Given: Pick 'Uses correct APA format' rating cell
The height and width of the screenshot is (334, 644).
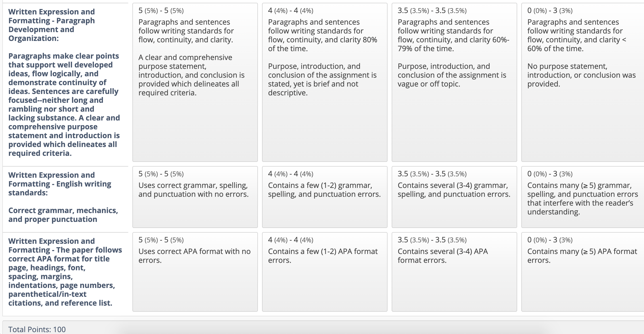Looking at the screenshot, I should click(x=195, y=272).
